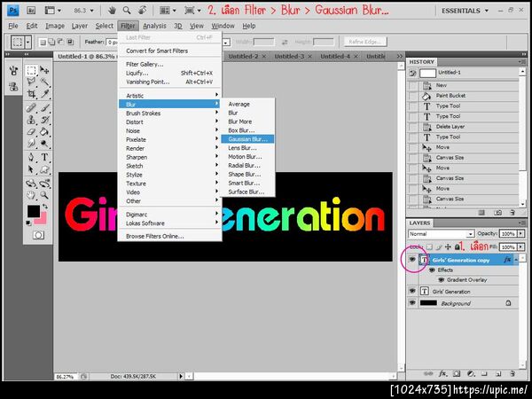Click the Hand tool in application bar

112,11
